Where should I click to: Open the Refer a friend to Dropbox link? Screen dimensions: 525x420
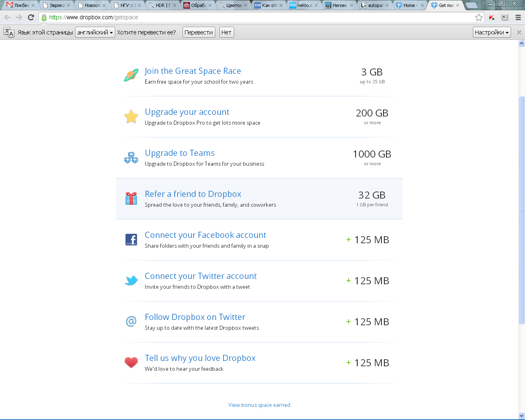193,194
